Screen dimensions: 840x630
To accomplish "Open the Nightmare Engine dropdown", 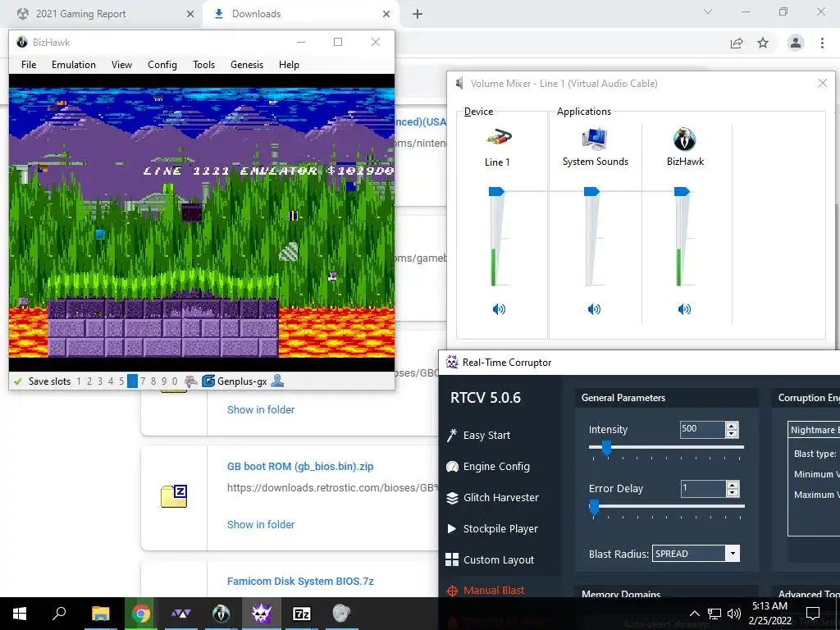I will point(815,430).
